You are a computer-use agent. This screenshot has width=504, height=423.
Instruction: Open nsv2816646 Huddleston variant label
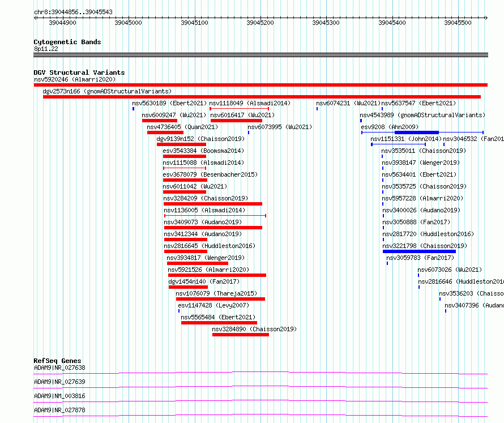(x=461, y=281)
